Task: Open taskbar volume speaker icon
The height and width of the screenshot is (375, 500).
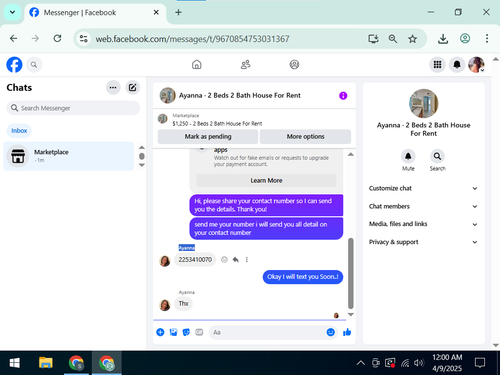Action: pos(419,363)
